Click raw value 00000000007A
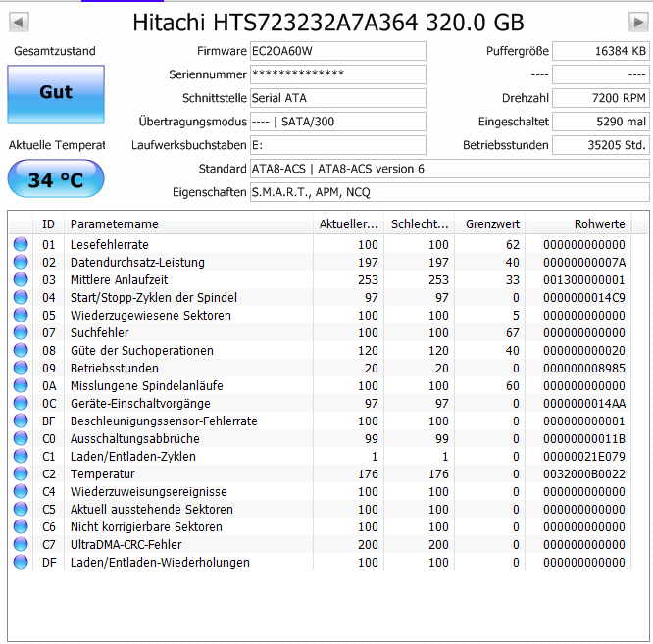This screenshot has width=653, height=644. click(583, 263)
